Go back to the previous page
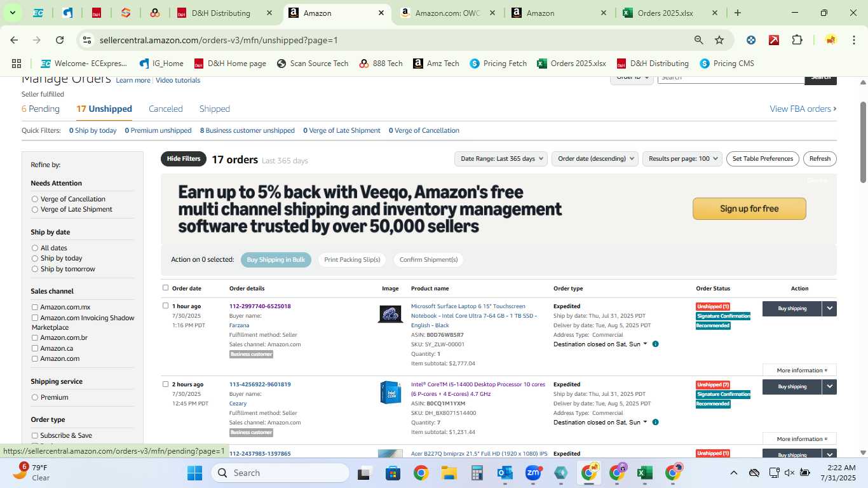The image size is (868, 488). point(14,40)
